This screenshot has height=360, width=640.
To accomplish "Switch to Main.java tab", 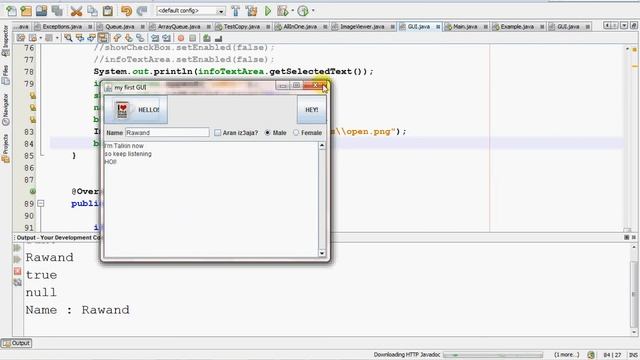I will pyautogui.click(x=465, y=27).
